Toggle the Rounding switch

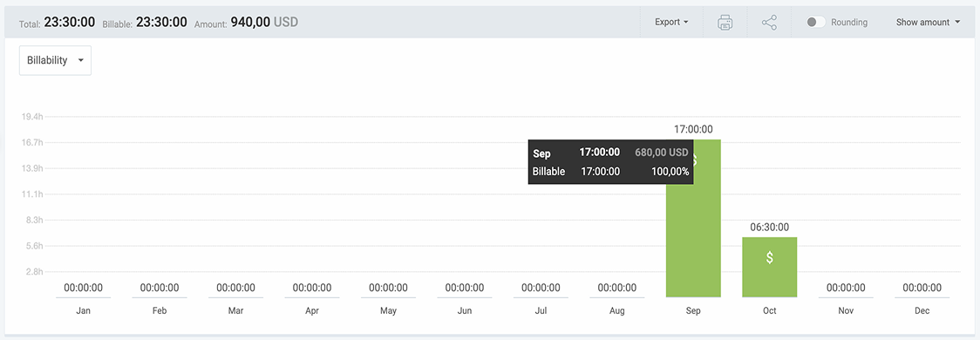(815, 22)
